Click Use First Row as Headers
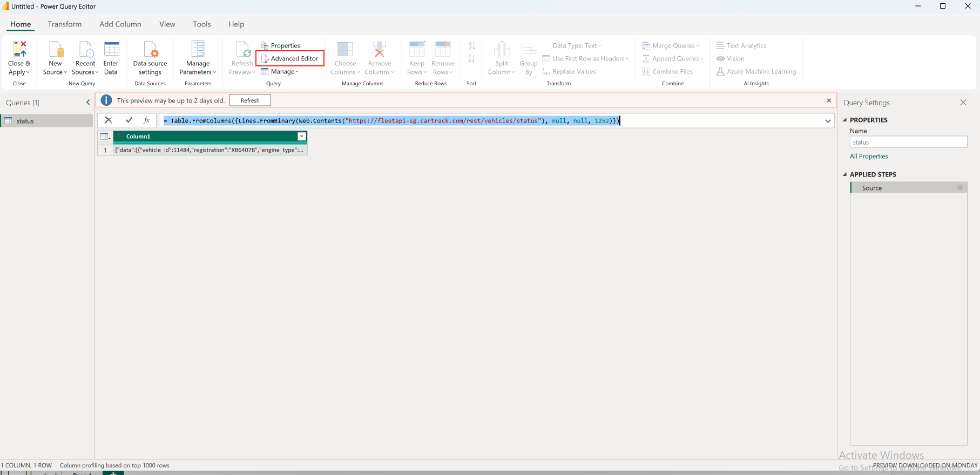 coord(585,58)
